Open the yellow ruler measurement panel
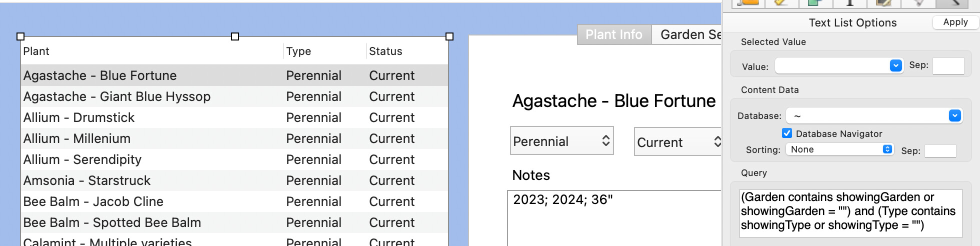Viewport: 980px width, 246px height. 781,3
